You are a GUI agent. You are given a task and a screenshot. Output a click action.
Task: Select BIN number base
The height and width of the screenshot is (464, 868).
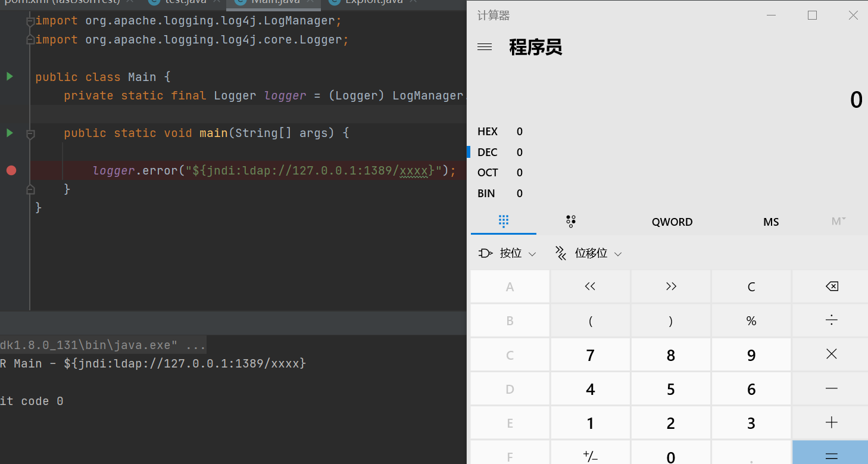(x=486, y=194)
